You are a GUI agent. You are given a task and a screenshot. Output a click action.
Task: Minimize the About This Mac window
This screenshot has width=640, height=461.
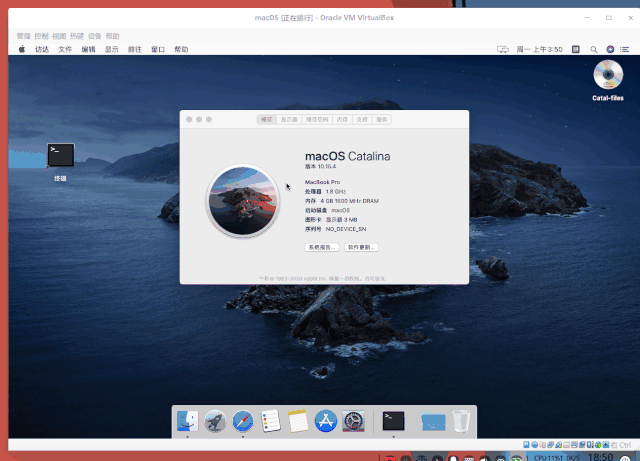point(199,119)
